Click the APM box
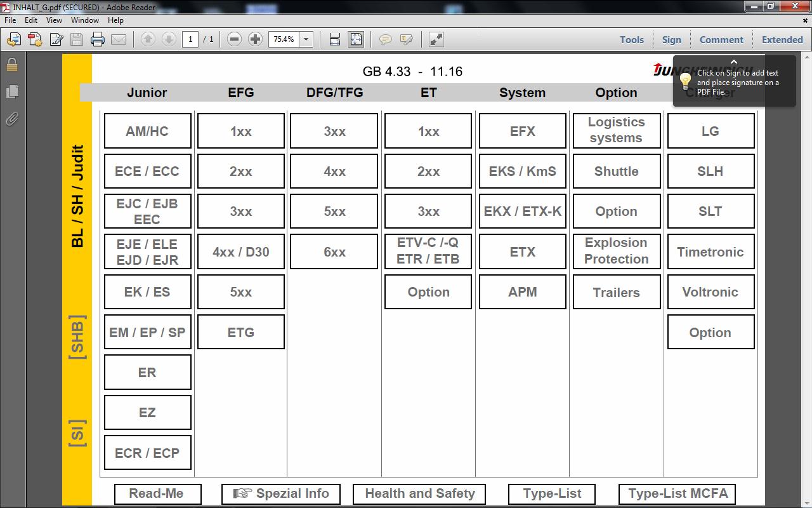The width and height of the screenshot is (812, 508). click(523, 292)
